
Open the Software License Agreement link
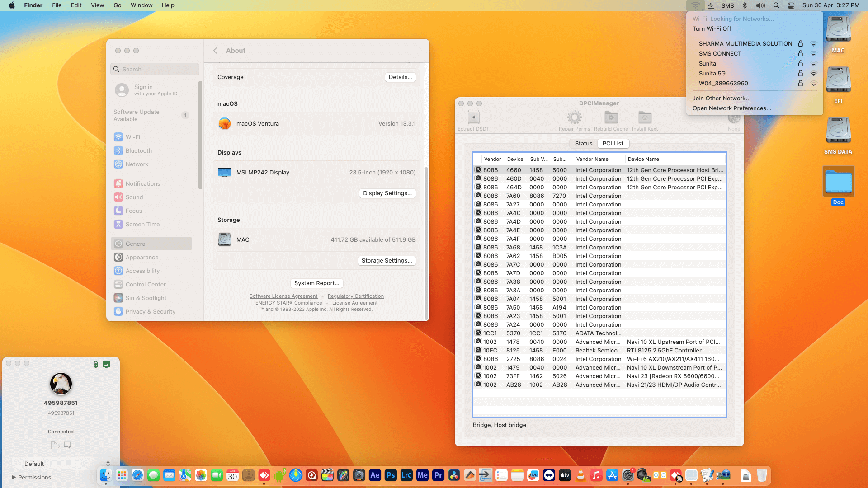point(283,296)
